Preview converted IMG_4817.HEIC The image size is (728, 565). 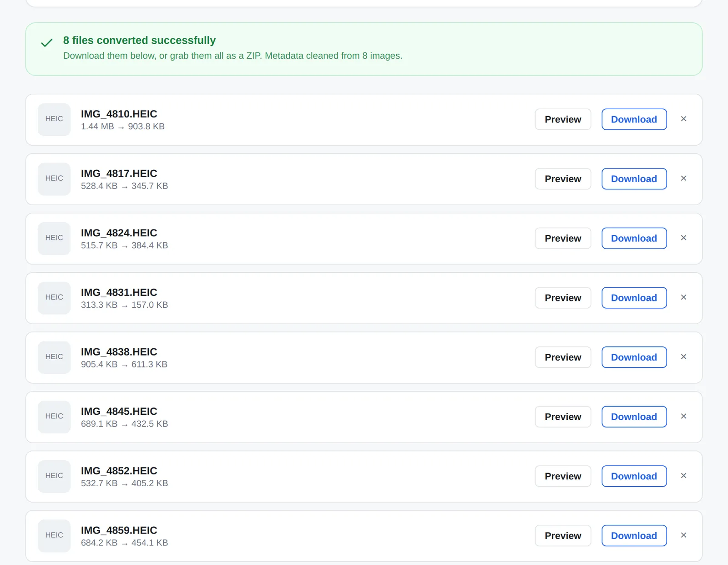pos(563,179)
